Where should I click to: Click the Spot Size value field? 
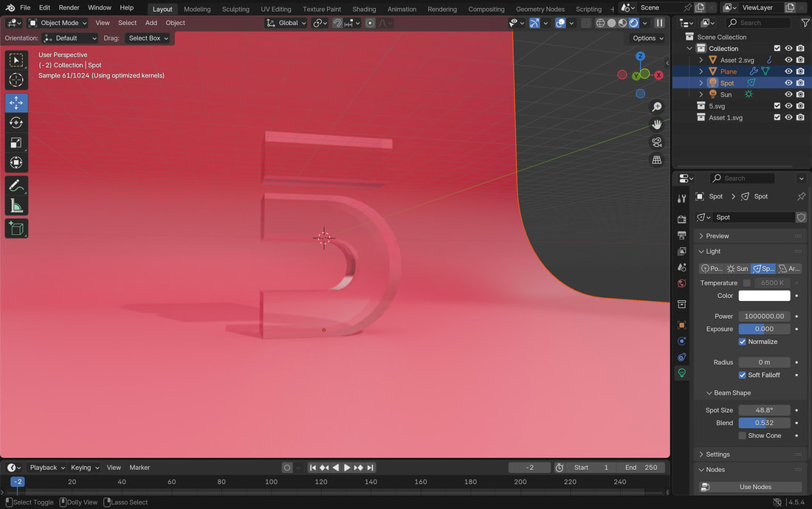point(764,410)
